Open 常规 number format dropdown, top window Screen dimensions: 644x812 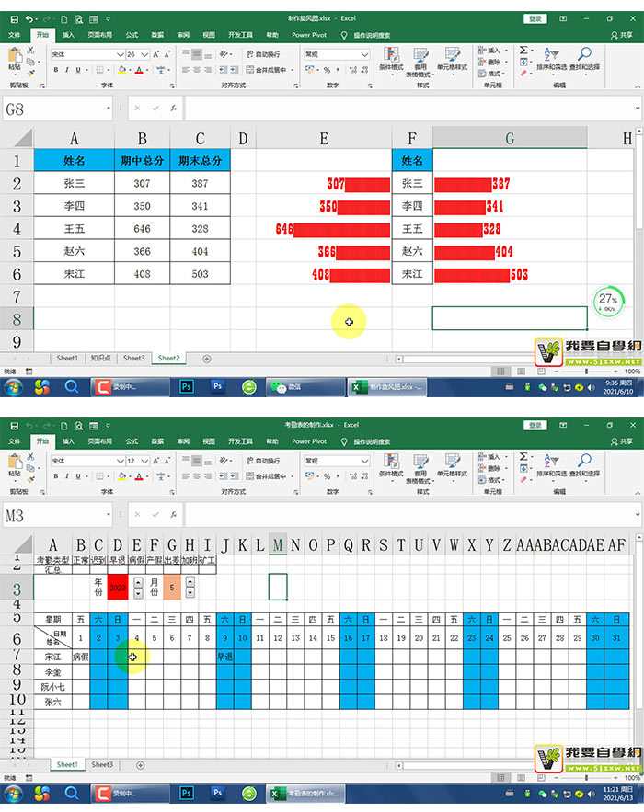click(364, 54)
